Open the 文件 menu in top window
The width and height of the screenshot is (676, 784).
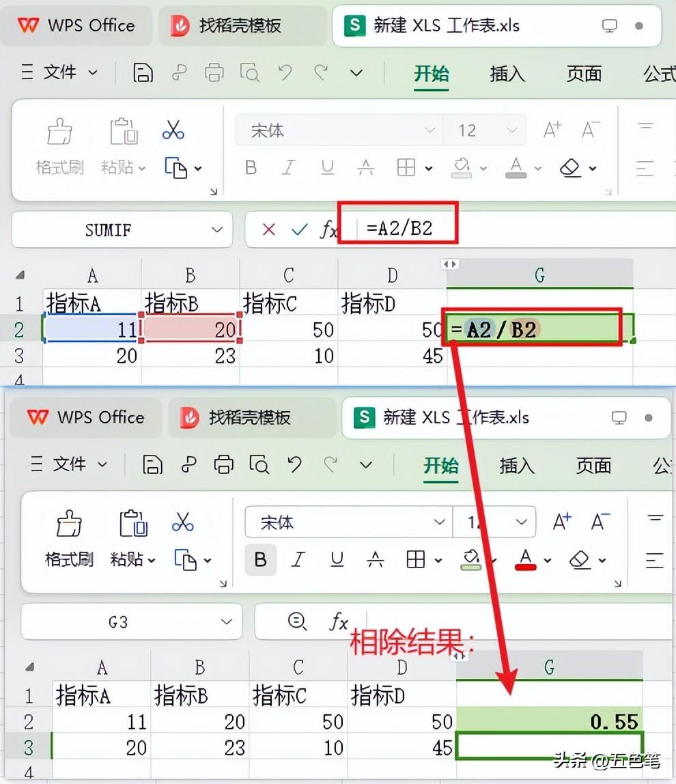(x=59, y=72)
